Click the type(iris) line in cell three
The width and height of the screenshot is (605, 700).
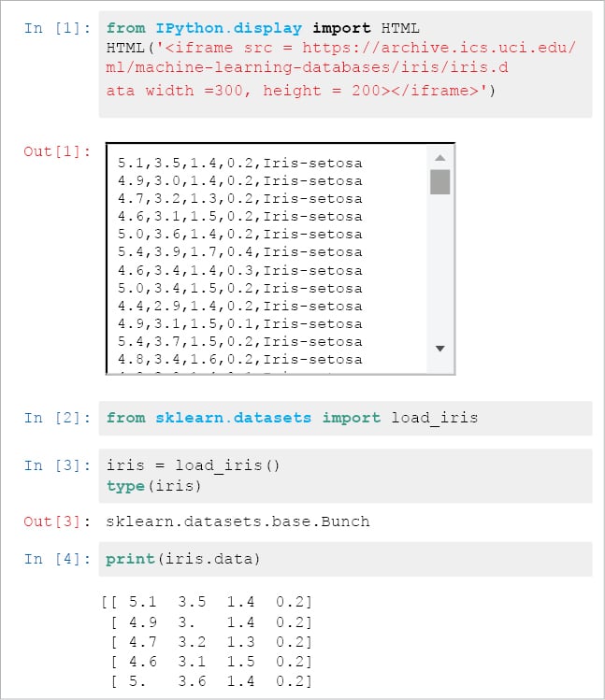152,486
